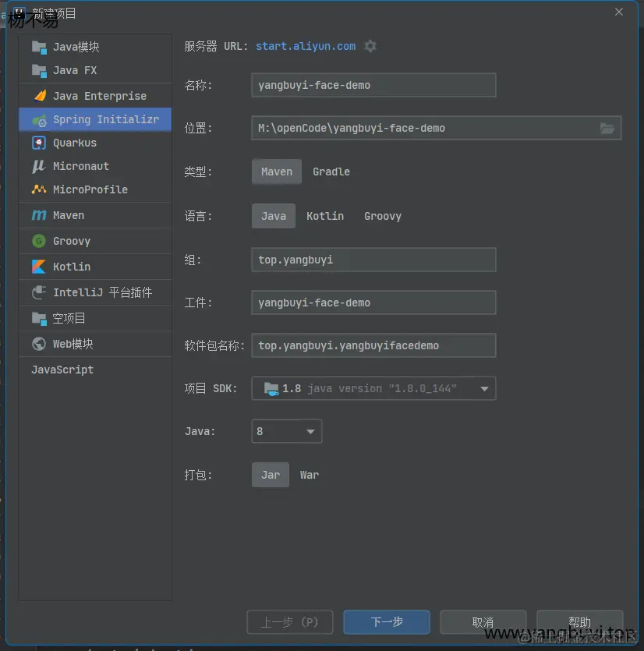Click the Micronaut mu icon

[x=39, y=166]
